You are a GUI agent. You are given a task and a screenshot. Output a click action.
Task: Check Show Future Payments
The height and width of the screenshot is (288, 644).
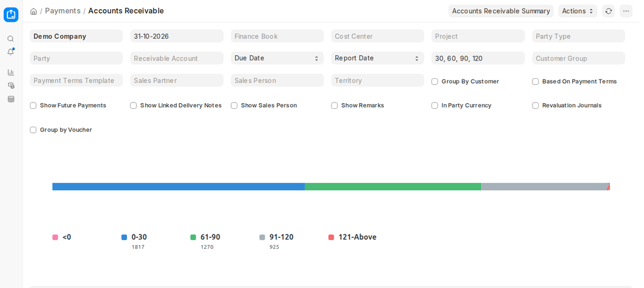click(33, 105)
